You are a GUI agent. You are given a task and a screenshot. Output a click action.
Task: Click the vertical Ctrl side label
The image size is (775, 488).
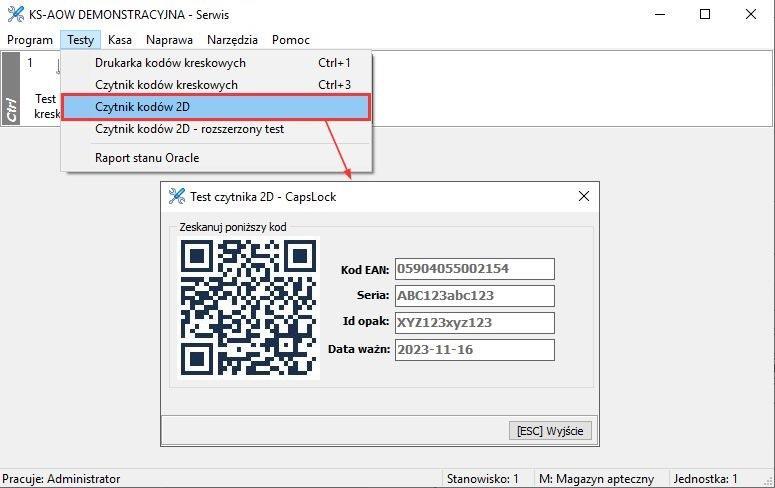(11, 89)
